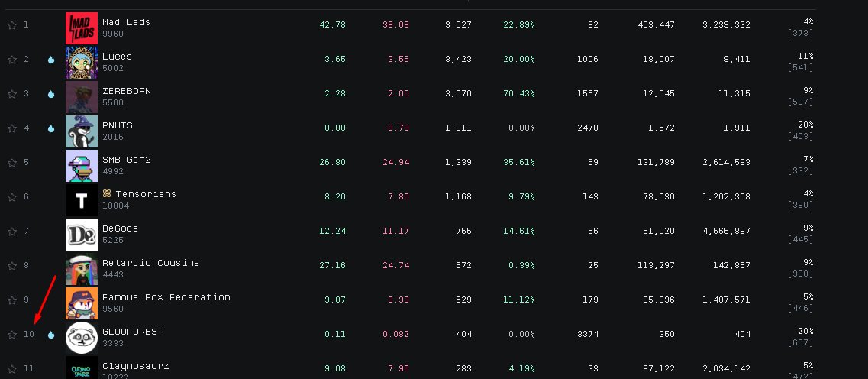Click the flame icon beside GLOOFOREST
868x379 pixels.
(51, 335)
